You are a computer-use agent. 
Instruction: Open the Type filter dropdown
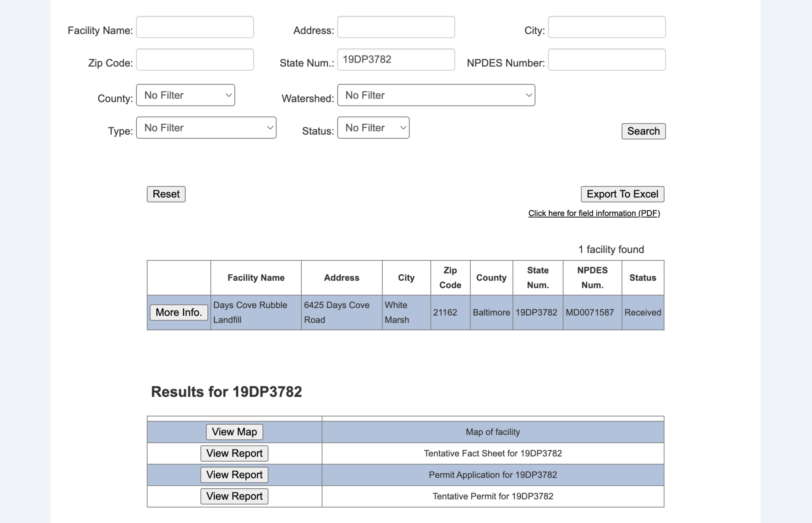pyautogui.click(x=206, y=128)
